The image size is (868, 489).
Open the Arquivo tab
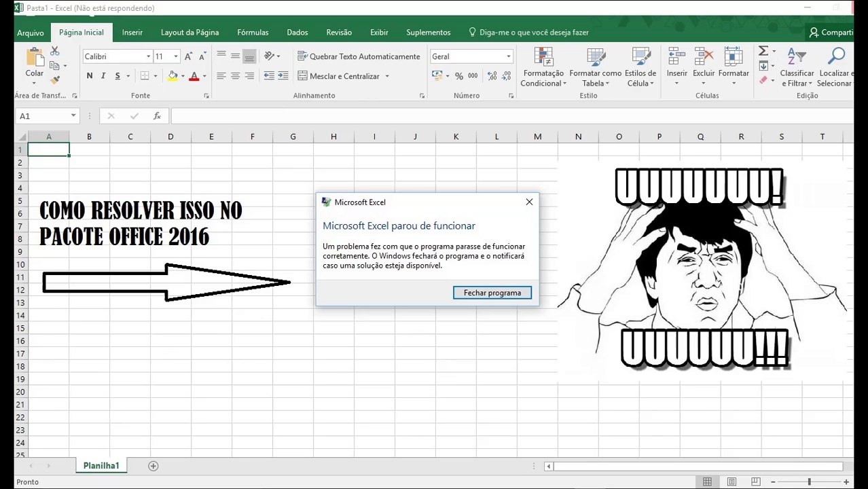[x=31, y=33]
